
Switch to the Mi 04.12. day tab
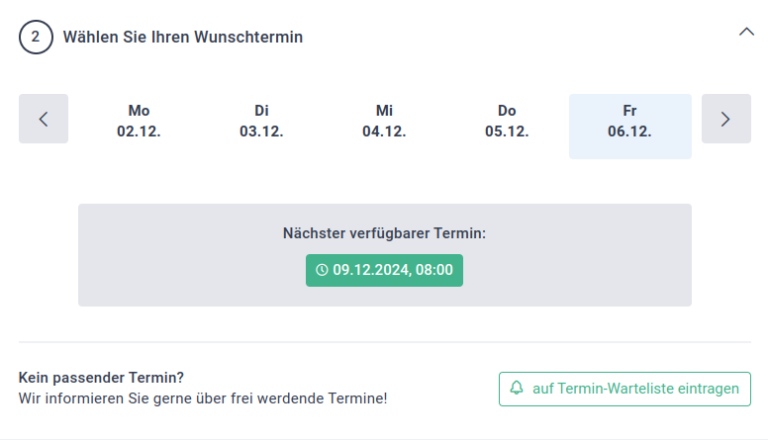pyautogui.click(x=384, y=121)
